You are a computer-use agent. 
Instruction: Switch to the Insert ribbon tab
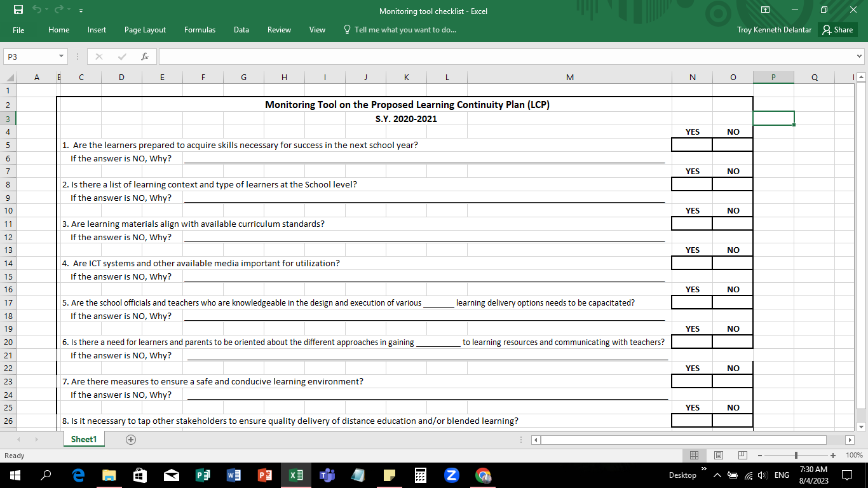point(97,30)
